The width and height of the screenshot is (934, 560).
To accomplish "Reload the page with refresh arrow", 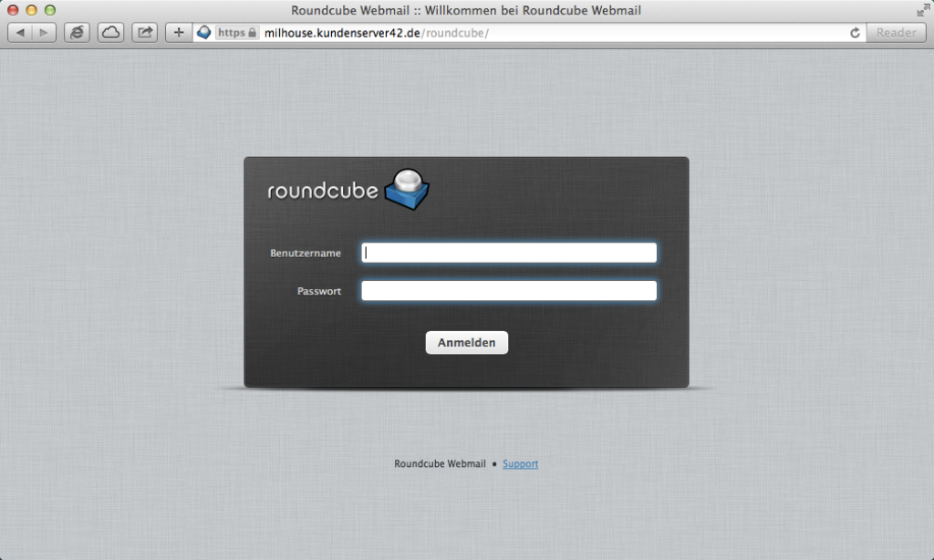I will coord(855,33).
